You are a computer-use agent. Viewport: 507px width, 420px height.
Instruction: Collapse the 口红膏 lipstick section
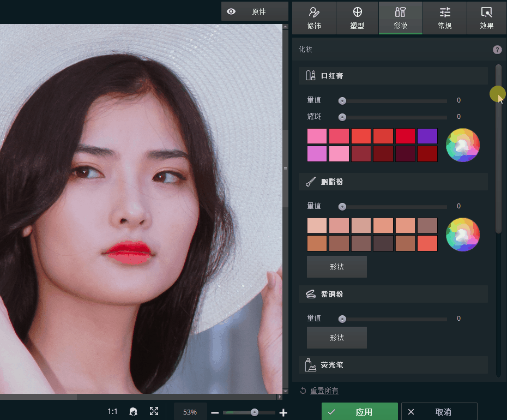pyautogui.click(x=393, y=76)
